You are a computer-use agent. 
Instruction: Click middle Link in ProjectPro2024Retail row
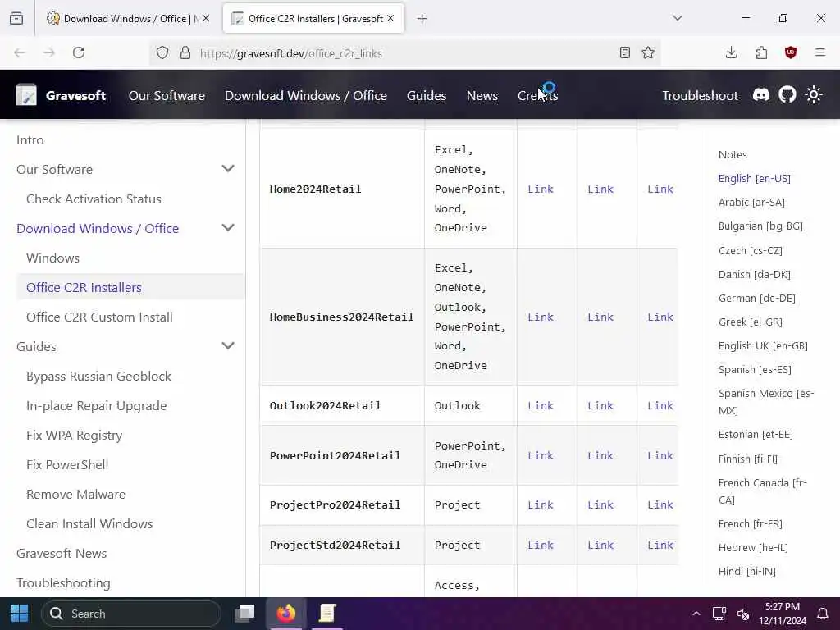point(600,504)
